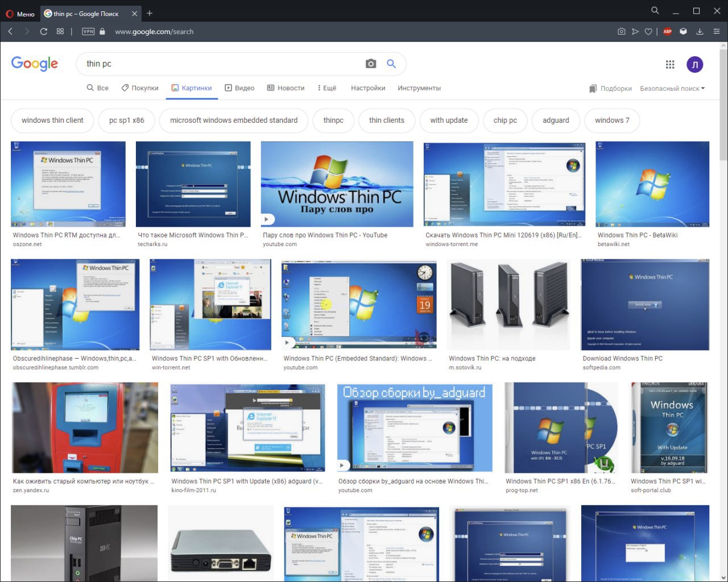This screenshot has width=728, height=582.
Task: Open oszone.net Windows Thin PC RTM image
Action: pyautogui.click(x=68, y=184)
